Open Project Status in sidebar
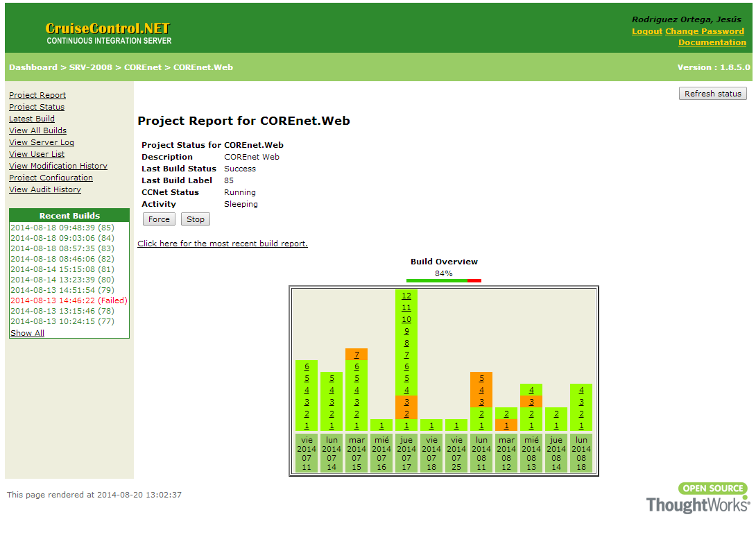 36,107
